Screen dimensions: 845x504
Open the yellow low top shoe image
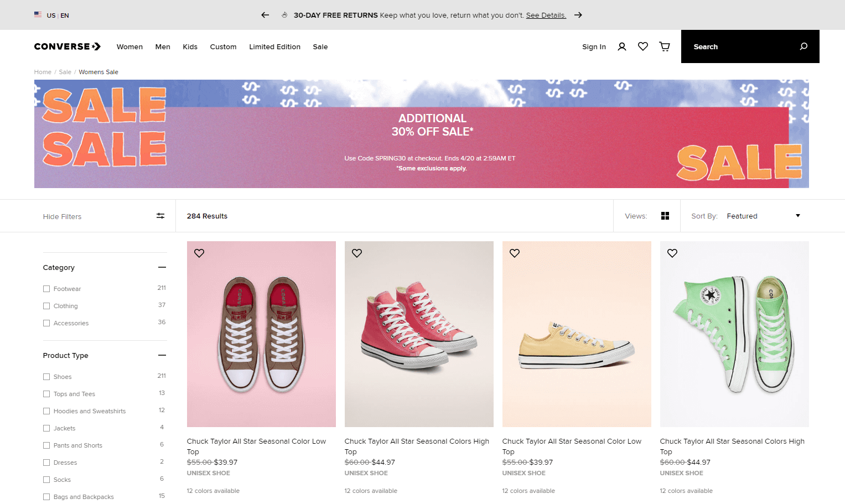click(577, 334)
